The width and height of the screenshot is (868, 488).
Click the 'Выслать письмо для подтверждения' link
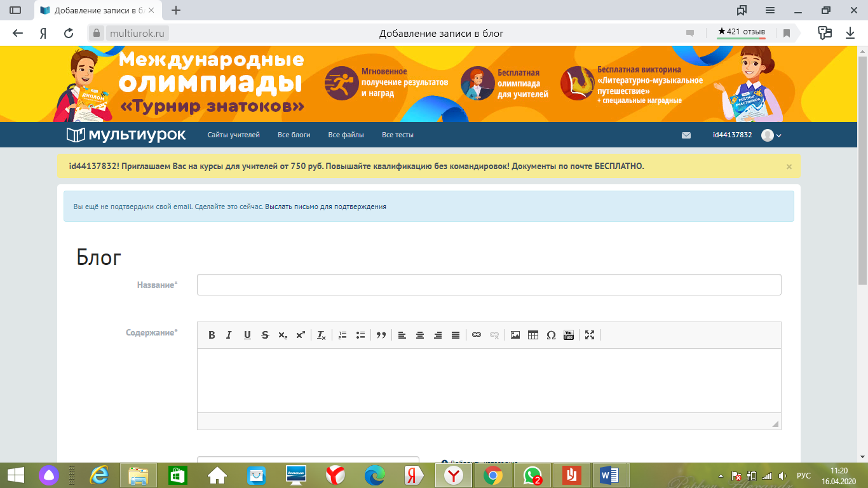coord(325,207)
